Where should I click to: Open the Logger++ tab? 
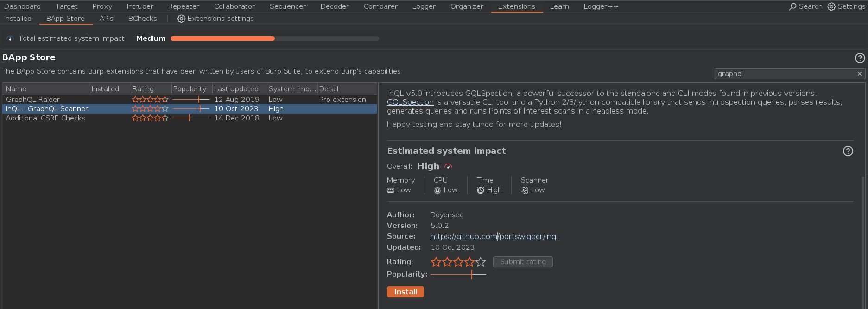click(x=601, y=6)
